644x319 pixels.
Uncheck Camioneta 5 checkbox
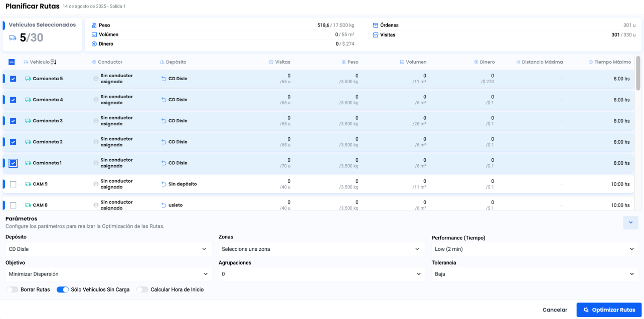coord(13,79)
